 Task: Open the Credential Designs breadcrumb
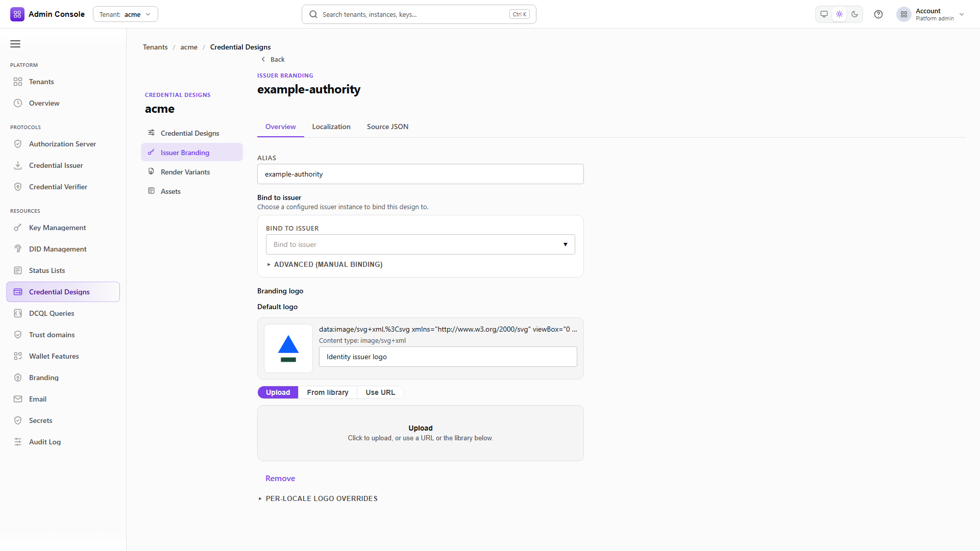(x=240, y=47)
